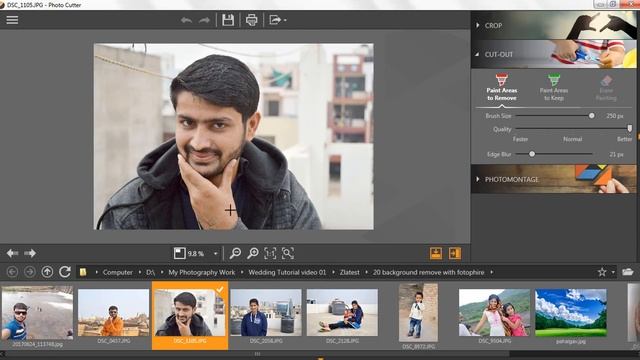Click the fit-to-window zoom icon
The width and height of the screenshot is (640, 360).
[x=288, y=253]
